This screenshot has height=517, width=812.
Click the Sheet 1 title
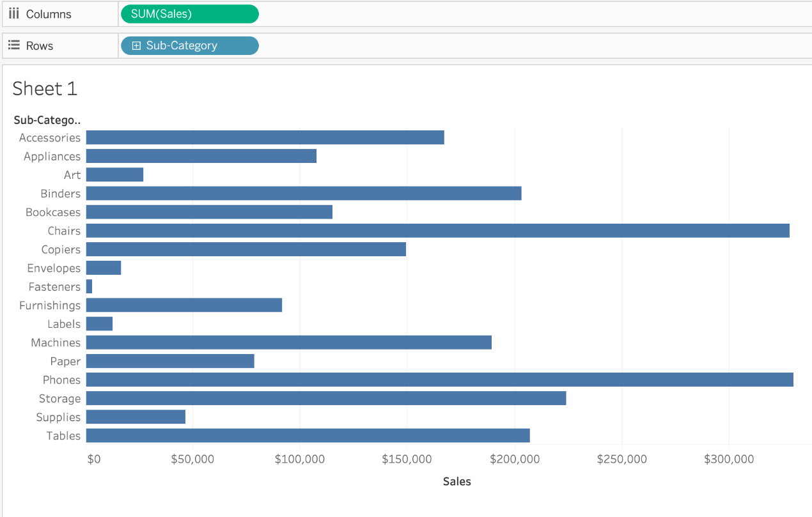tap(45, 89)
